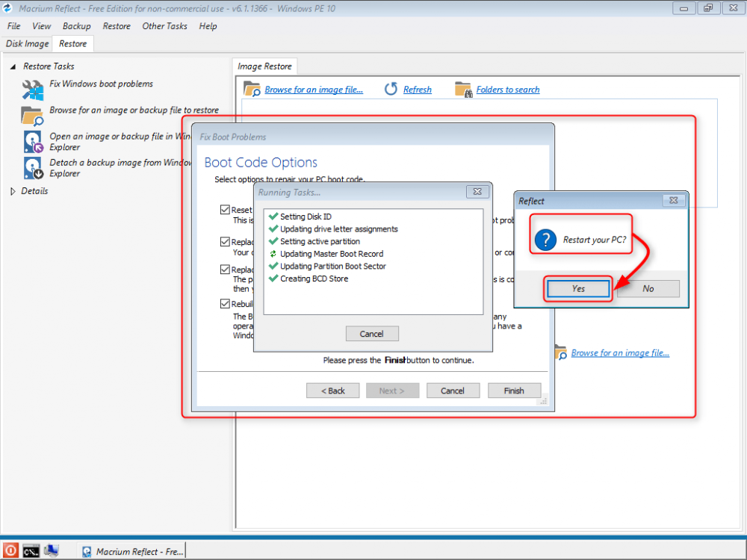Click the Fix Windows boot problems icon

[32, 89]
